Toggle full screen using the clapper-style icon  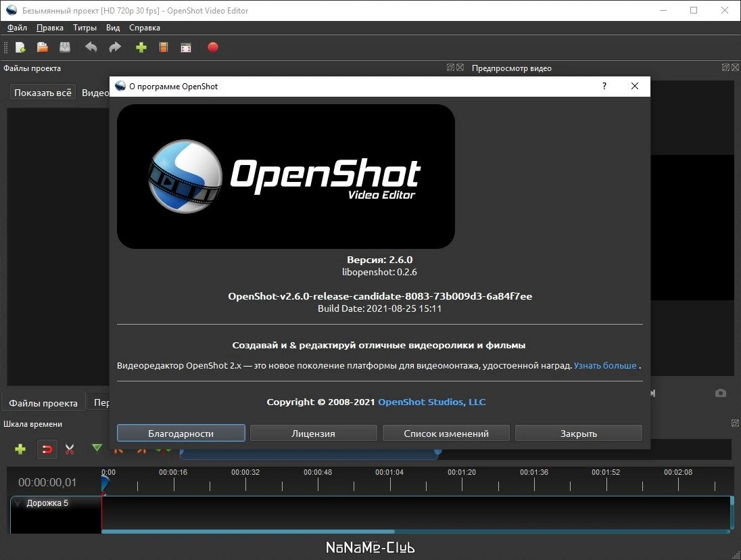click(186, 47)
